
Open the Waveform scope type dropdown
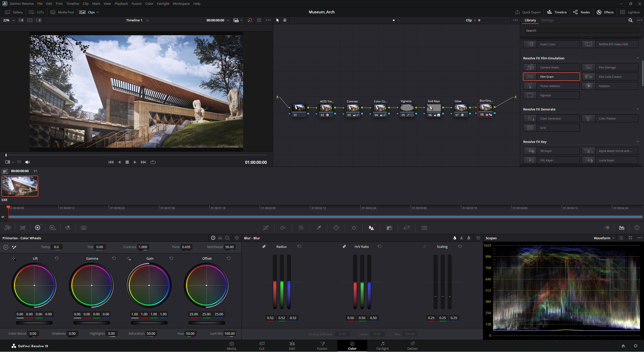click(604, 238)
